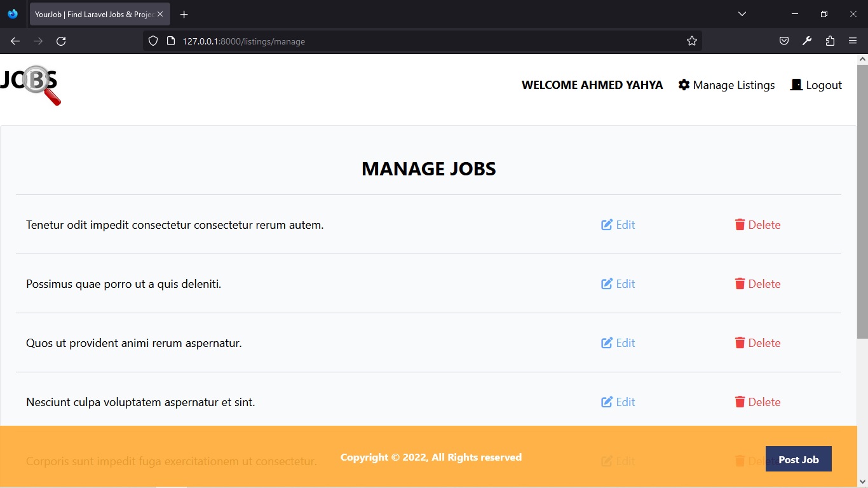Screen dimensions: 868x488
Task: Open the Firefox extensions puzzle icon
Action: 830,41
